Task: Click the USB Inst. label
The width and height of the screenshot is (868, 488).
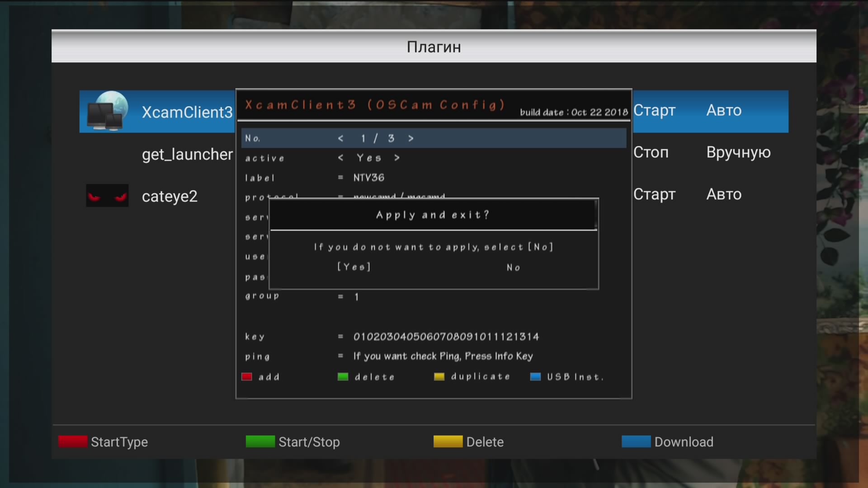Action: click(575, 377)
